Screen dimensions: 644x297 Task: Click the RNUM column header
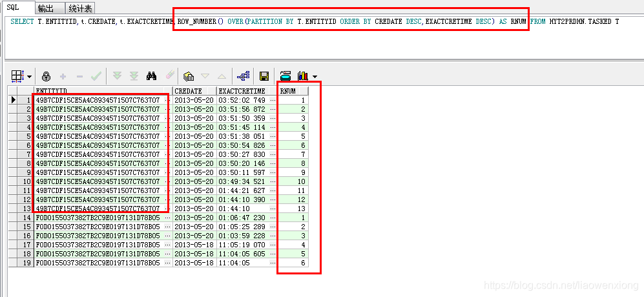pyautogui.click(x=293, y=91)
